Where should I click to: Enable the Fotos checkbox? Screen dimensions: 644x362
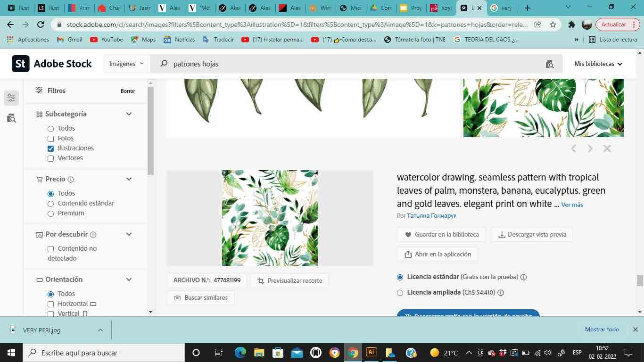(x=50, y=139)
